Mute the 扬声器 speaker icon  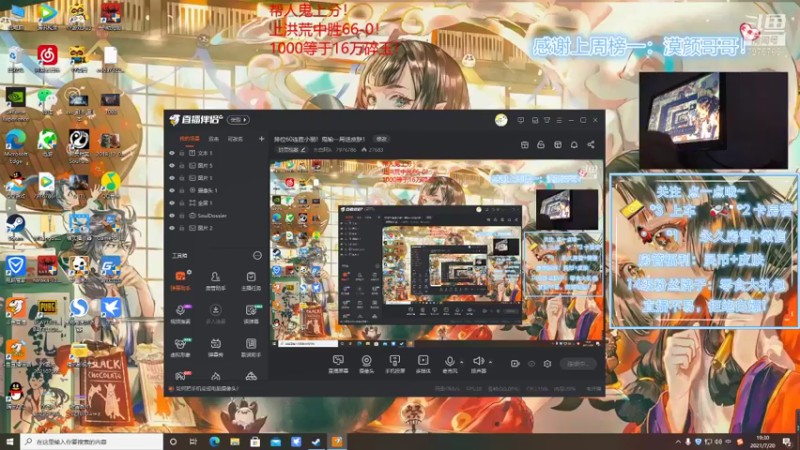point(478,361)
